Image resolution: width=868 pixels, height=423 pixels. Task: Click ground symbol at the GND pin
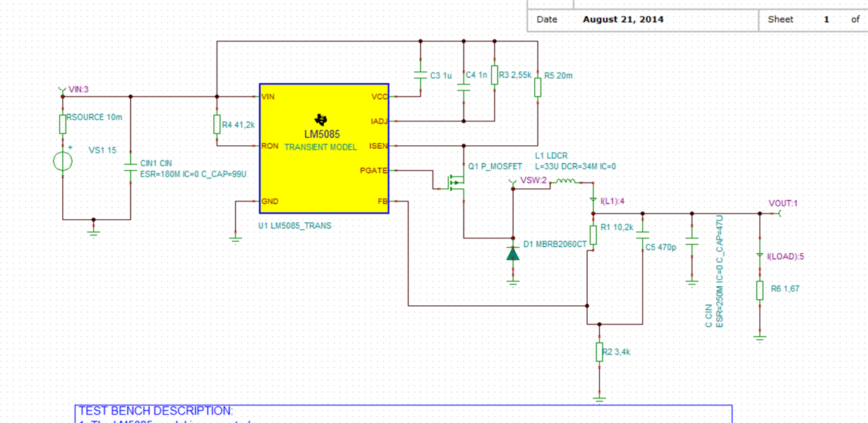235,239
